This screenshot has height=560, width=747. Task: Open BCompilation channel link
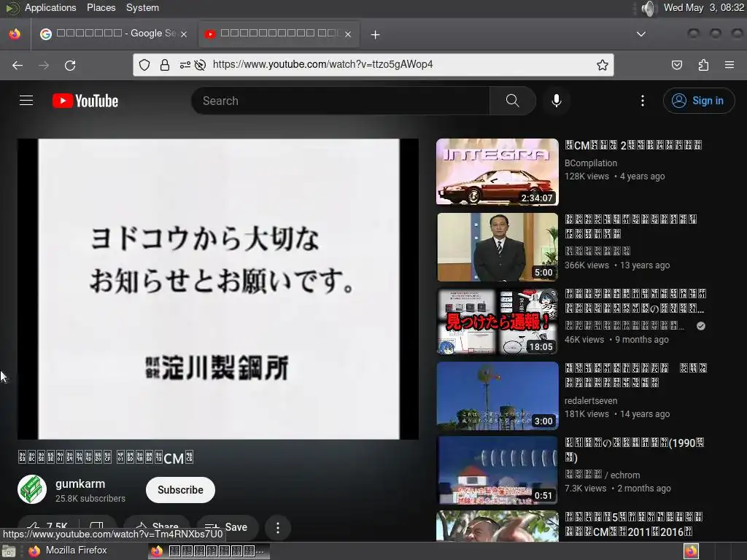[591, 163]
